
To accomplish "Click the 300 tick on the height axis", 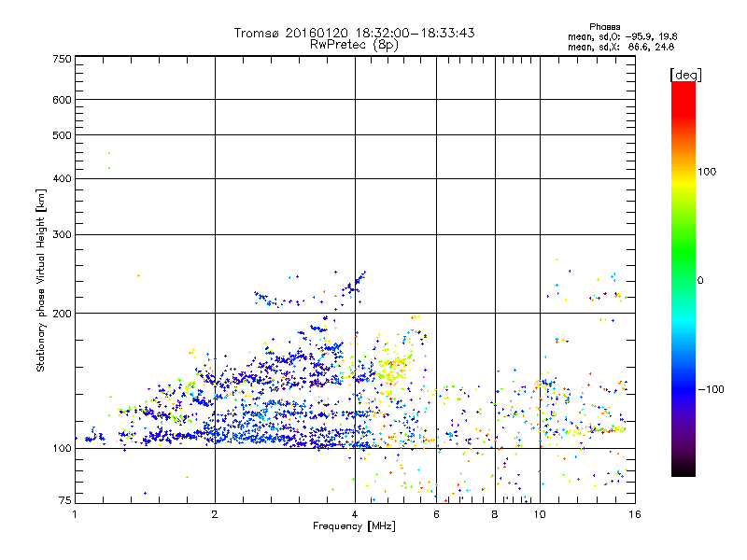I will click(x=63, y=234).
